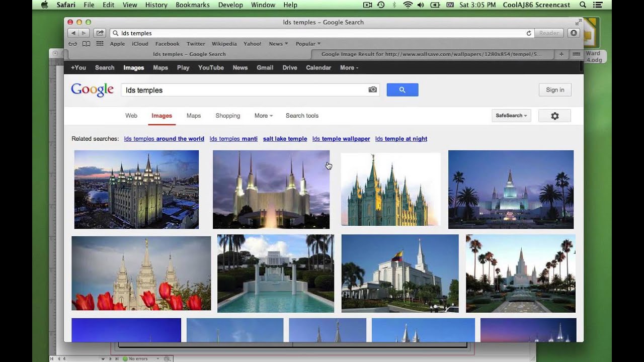Click the DV menu bar icon

point(449,5)
